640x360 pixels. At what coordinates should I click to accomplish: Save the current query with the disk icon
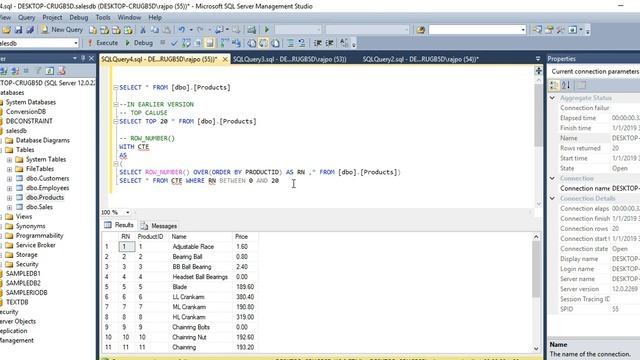(x=18, y=30)
